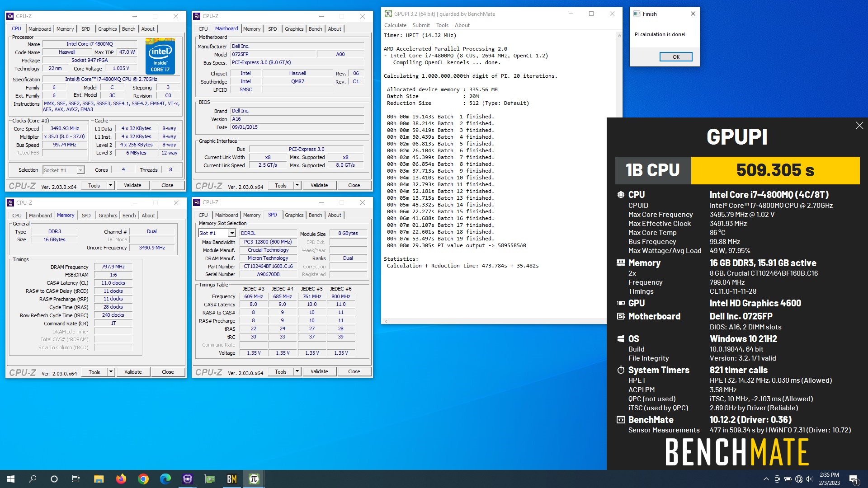This screenshot has height=488, width=868.
Task: Click GPUPI output vertical scrollbar up arrow
Action: tap(619, 36)
